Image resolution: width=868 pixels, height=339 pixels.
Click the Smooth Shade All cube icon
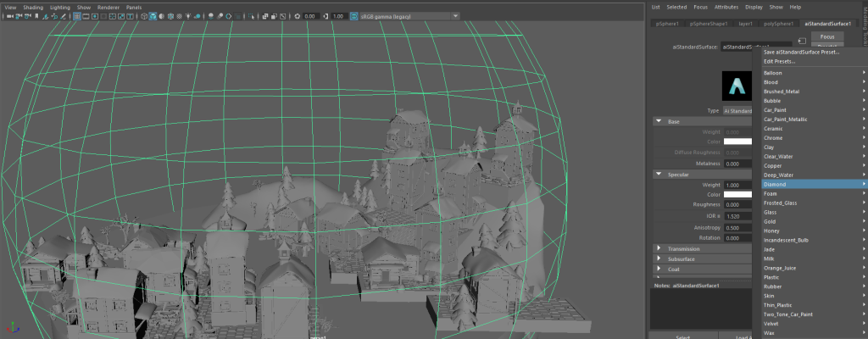pyautogui.click(x=153, y=16)
